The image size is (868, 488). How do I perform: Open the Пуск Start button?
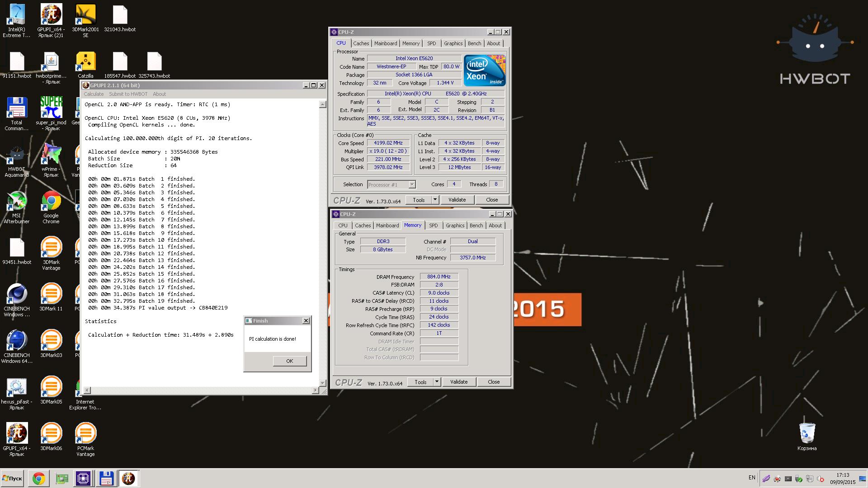(12, 479)
